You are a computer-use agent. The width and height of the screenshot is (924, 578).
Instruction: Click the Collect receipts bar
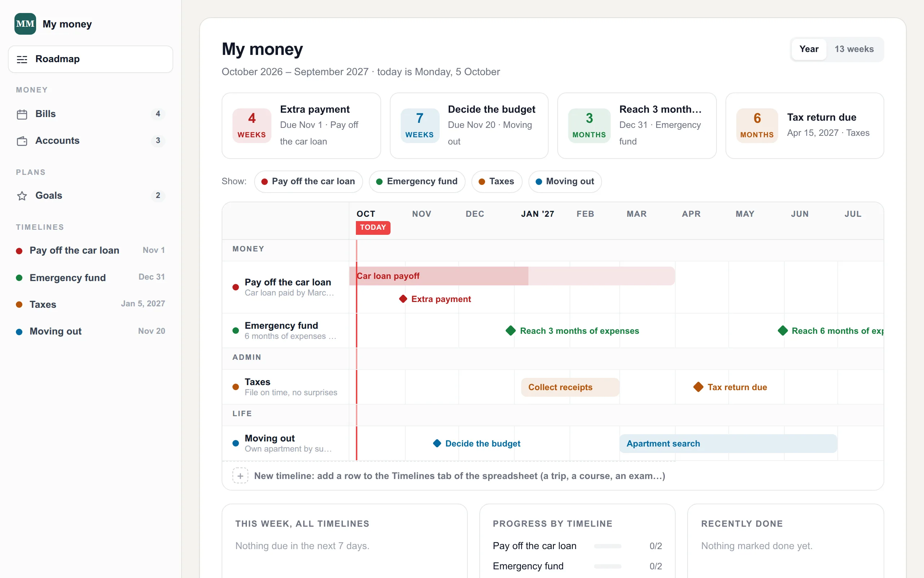pyautogui.click(x=570, y=387)
